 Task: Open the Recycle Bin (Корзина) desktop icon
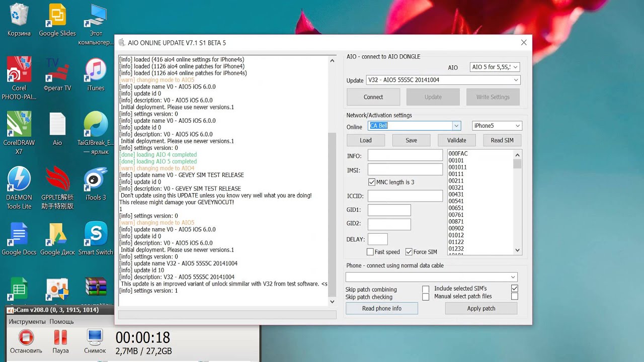pos(19,20)
